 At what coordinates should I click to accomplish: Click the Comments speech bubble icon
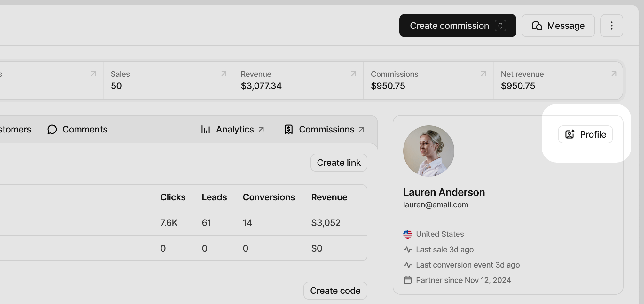(x=52, y=129)
